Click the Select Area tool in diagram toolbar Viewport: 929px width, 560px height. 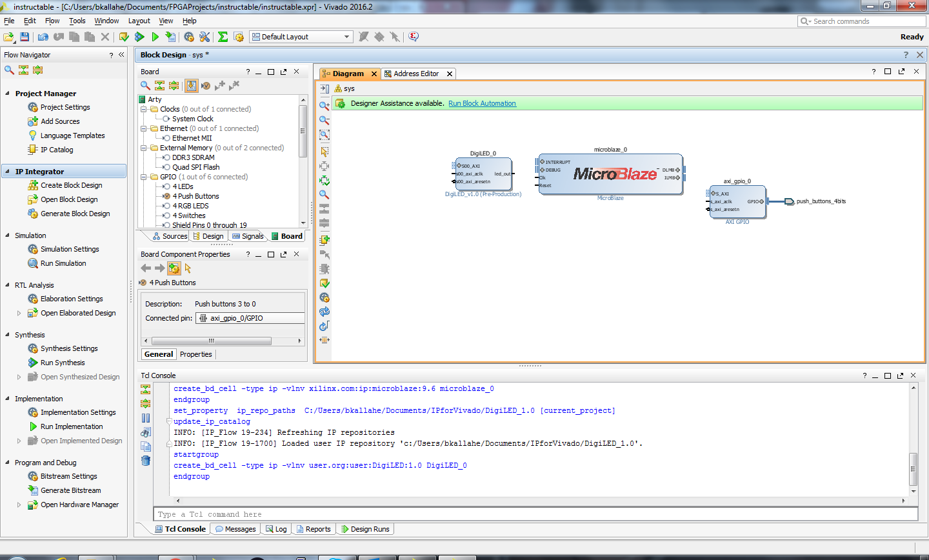325,152
